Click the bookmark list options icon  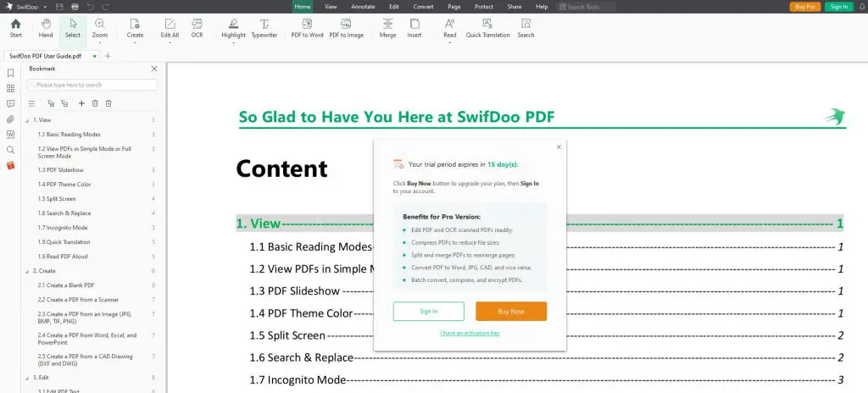31,103
